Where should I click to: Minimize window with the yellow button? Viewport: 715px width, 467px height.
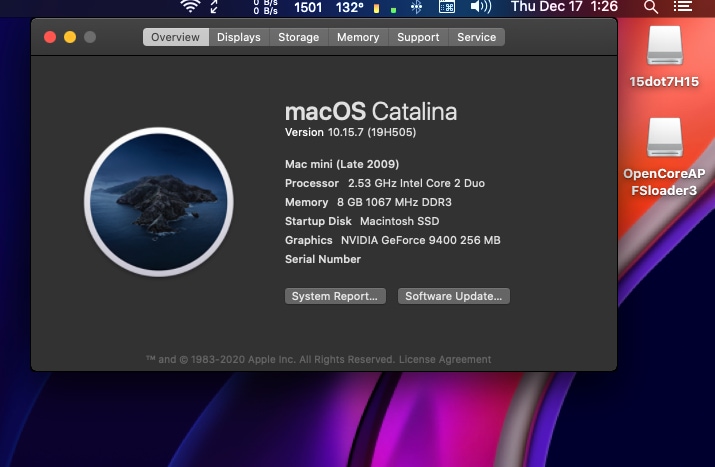[x=70, y=37]
